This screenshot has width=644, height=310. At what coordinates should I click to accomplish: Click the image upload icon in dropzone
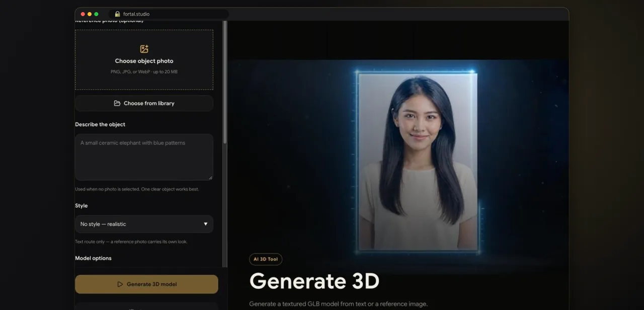click(x=144, y=49)
